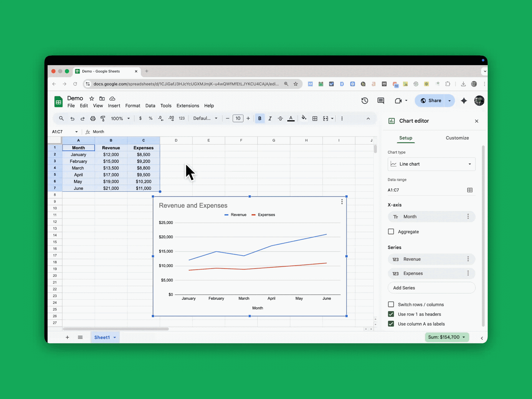Switch to the Customize tab

[457, 138]
